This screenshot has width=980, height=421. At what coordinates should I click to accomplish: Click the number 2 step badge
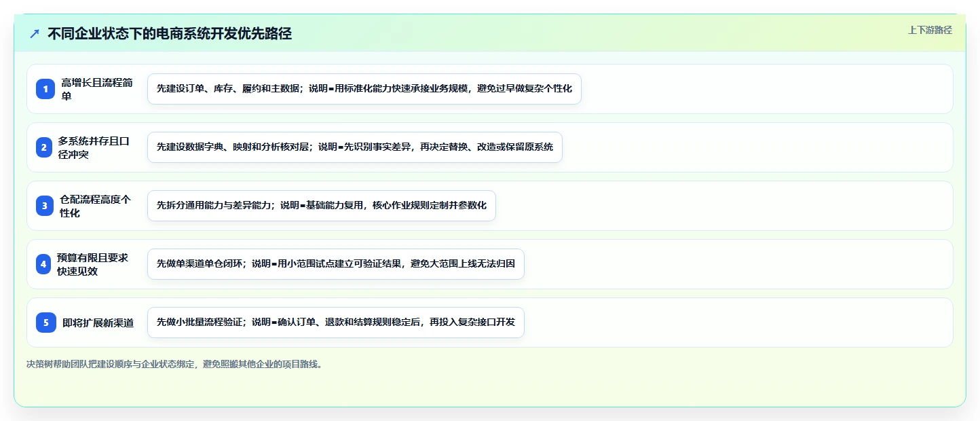[x=43, y=147]
